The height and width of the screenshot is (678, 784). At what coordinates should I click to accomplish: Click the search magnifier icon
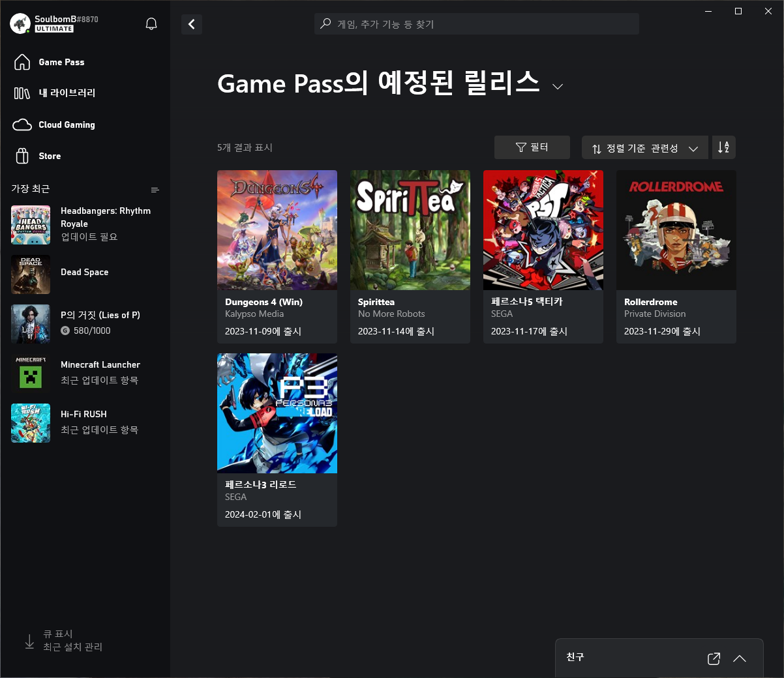pos(325,24)
